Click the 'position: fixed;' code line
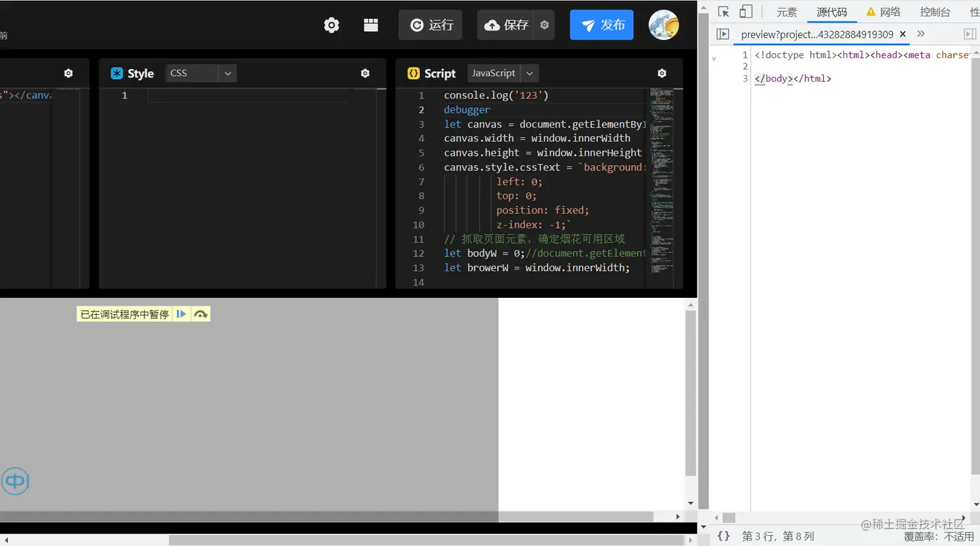This screenshot has height=546, width=980. (542, 210)
